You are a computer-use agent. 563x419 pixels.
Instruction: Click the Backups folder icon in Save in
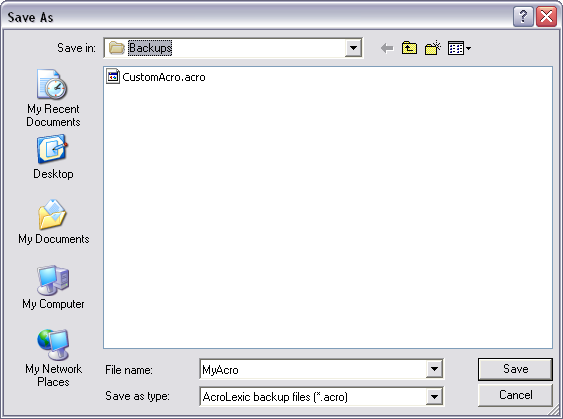[x=117, y=47]
